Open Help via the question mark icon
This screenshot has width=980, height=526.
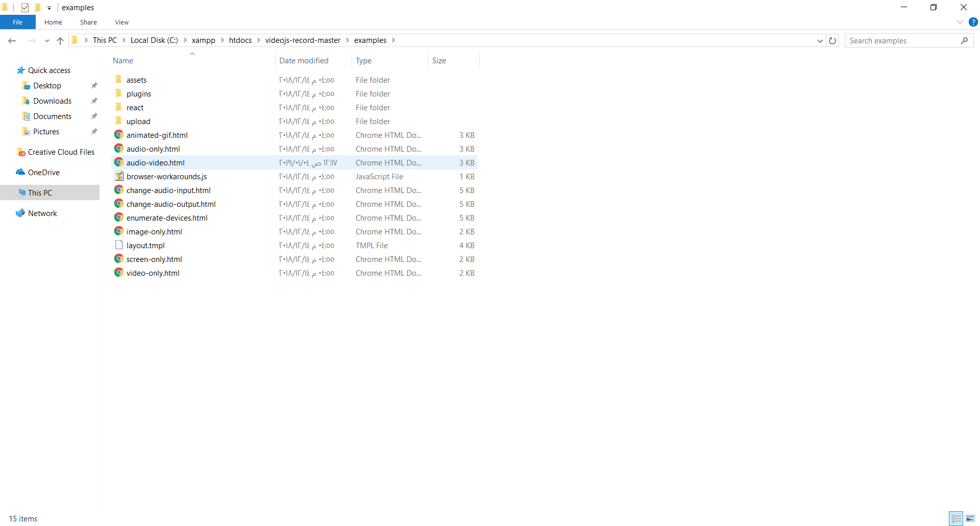[x=974, y=22]
